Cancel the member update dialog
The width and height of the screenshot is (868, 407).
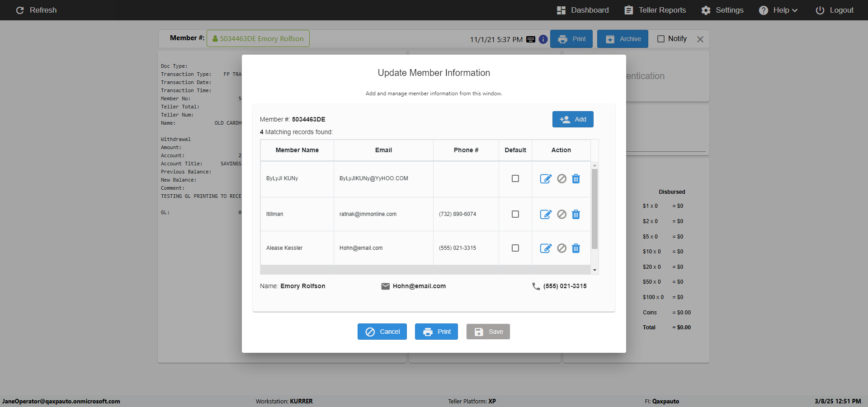pos(382,332)
